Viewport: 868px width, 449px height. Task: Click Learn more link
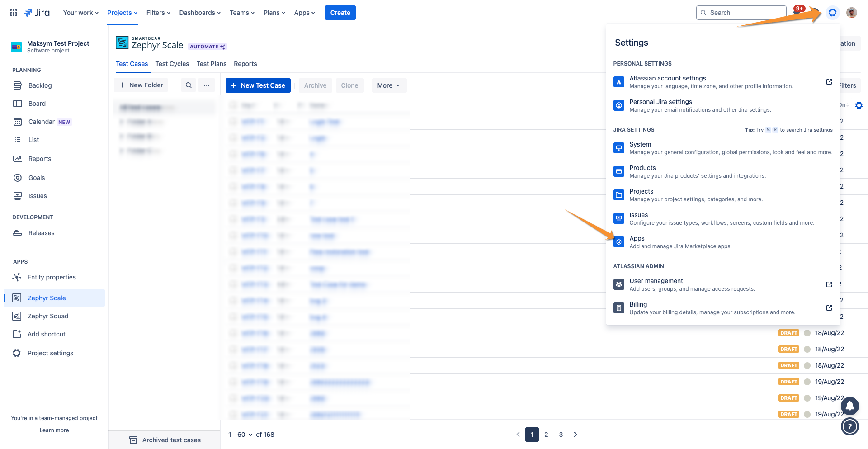(54, 430)
